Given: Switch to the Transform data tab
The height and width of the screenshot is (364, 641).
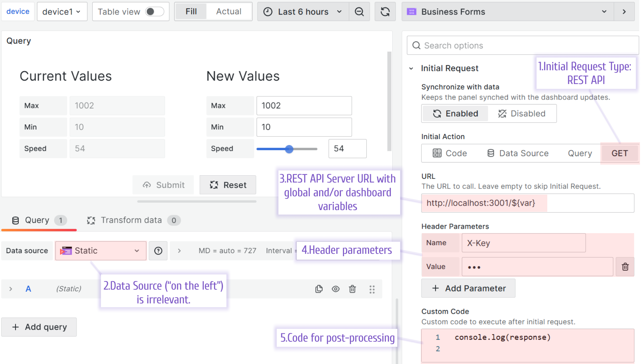Looking at the screenshot, I should 131,220.
